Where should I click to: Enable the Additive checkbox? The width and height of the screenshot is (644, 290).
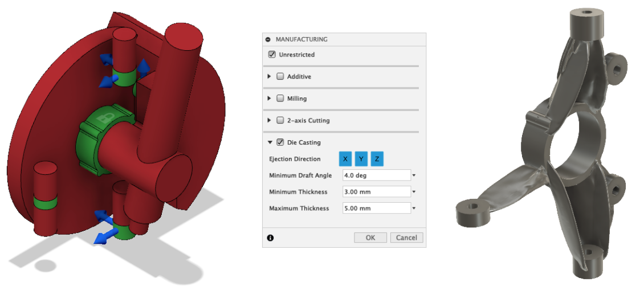(x=280, y=76)
